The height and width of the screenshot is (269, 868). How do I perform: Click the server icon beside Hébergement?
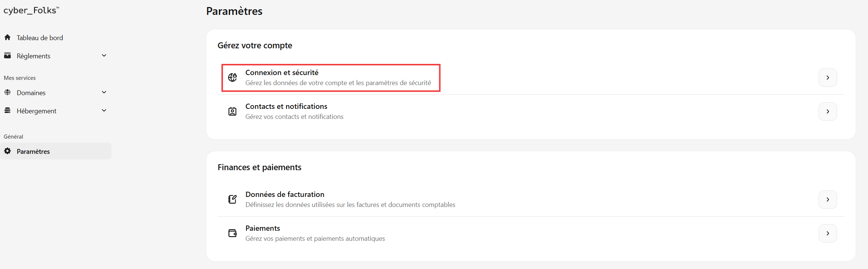tap(7, 110)
